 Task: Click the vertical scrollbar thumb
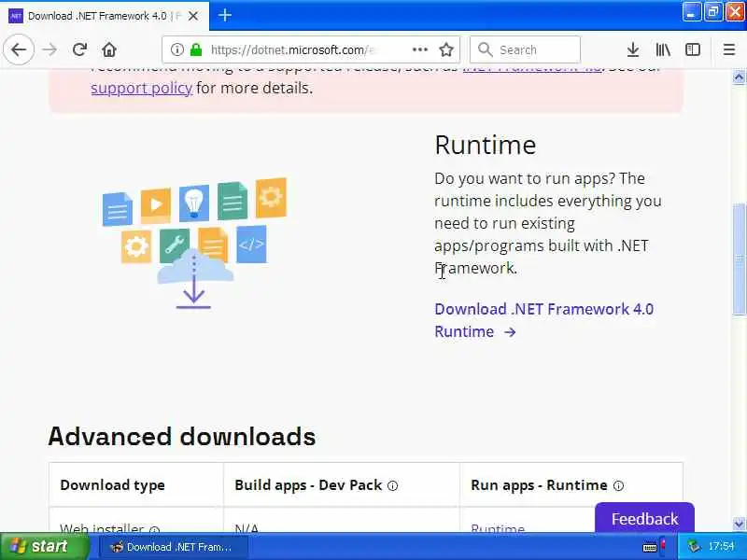[x=739, y=259]
